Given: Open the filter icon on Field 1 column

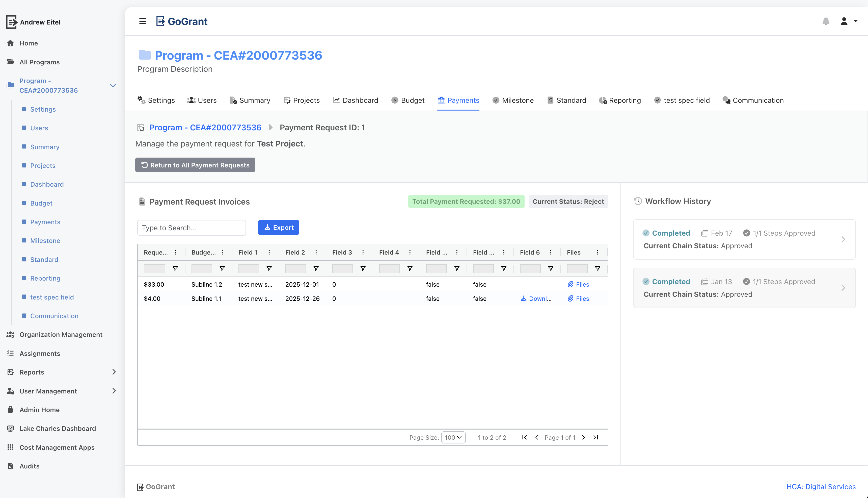Looking at the screenshot, I should coord(269,268).
